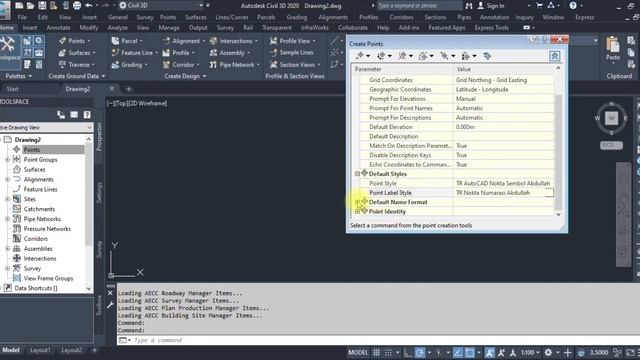Open the Active Drawing View dropdown
This screenshot has height=360, width=640.
coord(46,127)
